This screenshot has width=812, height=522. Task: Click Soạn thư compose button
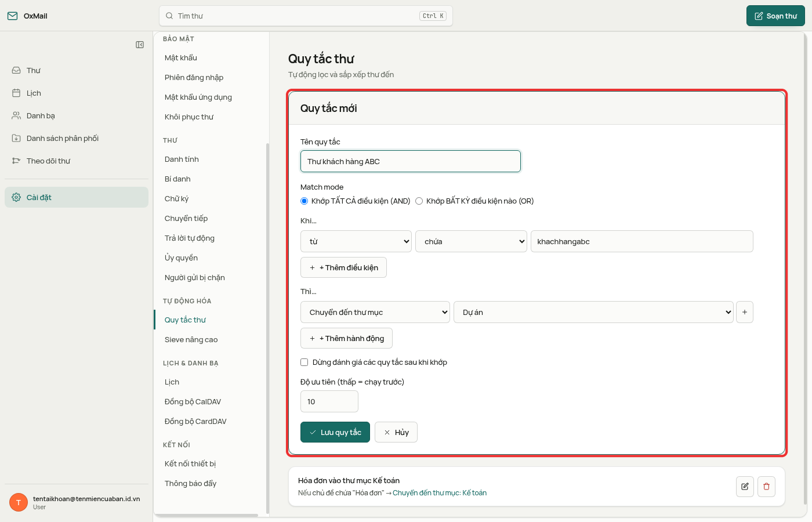pos(775,16)
